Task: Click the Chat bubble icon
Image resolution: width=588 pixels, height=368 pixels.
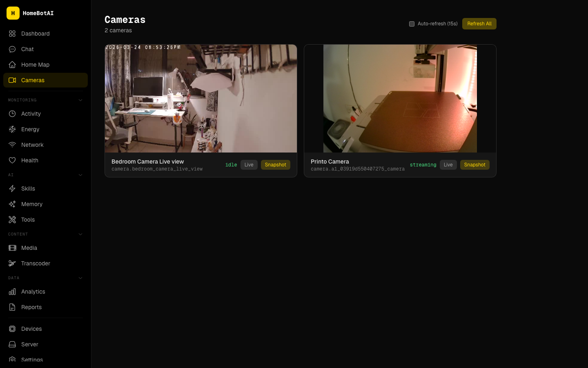Action: pyautogui.click(x=12, y=49)
